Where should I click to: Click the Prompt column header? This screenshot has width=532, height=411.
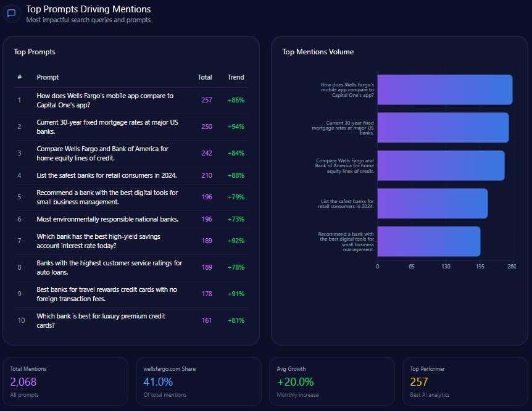coord(48,77)
